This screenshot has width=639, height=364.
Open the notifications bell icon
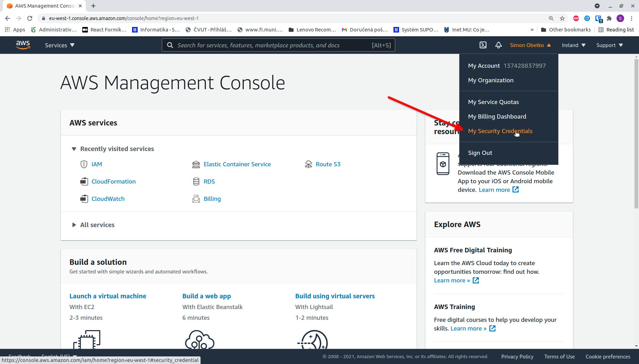coord(498,45)
